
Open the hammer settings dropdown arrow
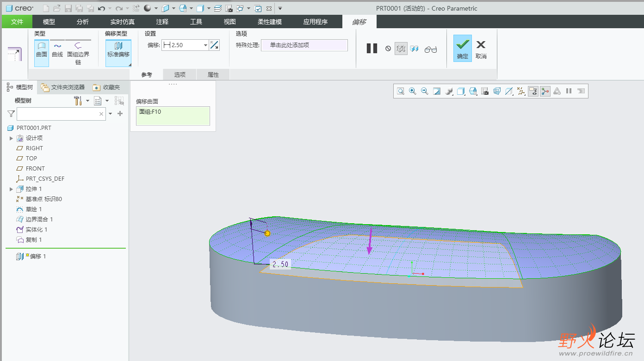[x=87, y=101]
